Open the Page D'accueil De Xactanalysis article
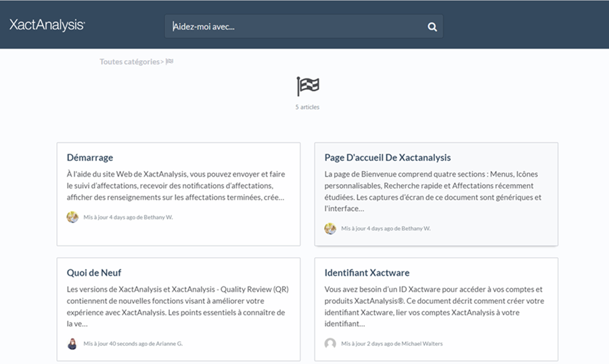 pyautogui.click(x=387, y=158)
